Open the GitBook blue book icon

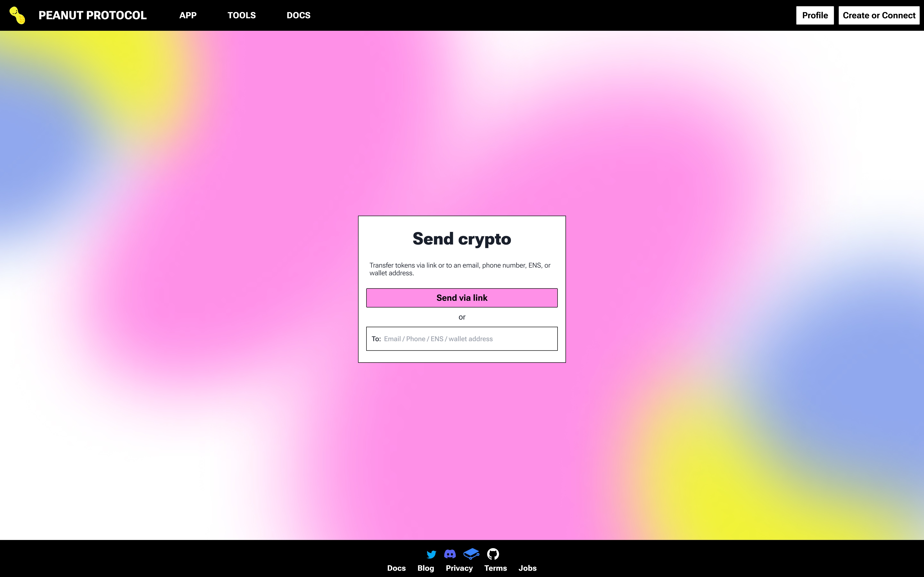point(471,554)
